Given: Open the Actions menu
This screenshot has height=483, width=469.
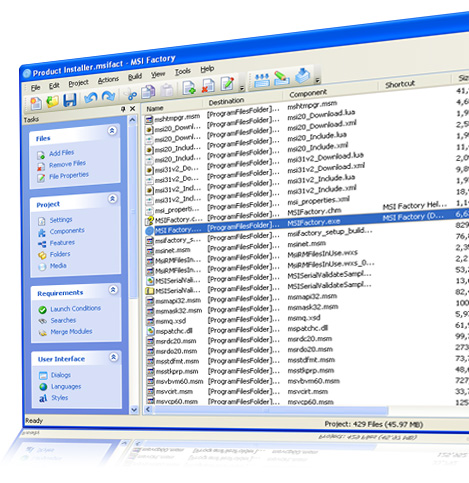Looking at the screenshot, I should [108, 80].
